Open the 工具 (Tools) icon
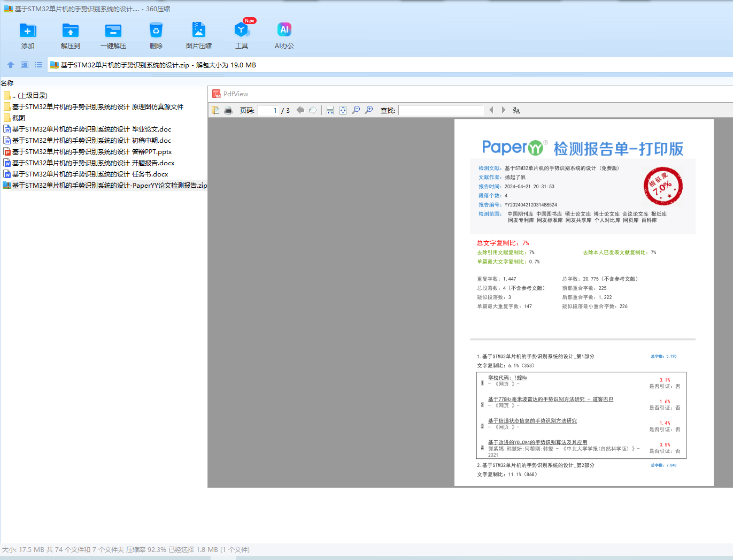733x560 pixels. [242, 30]
